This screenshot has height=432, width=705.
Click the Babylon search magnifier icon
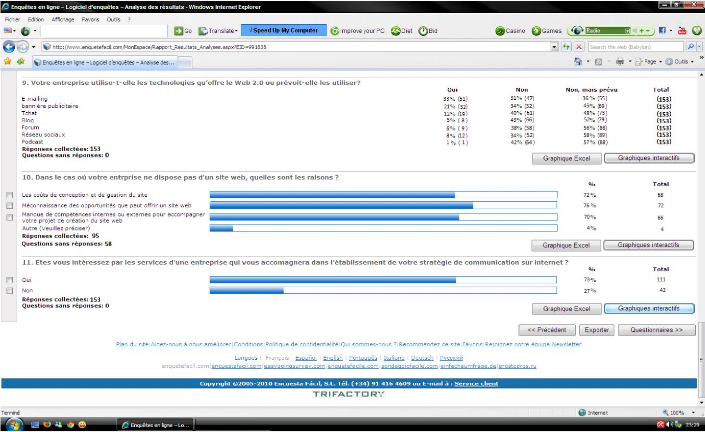pos(691,47)
